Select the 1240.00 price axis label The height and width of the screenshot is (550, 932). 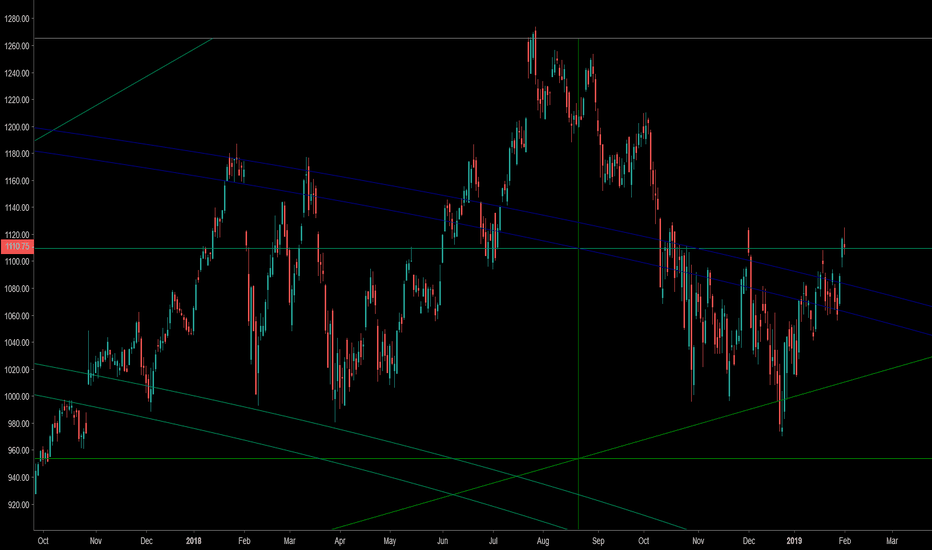pos(17,73)
